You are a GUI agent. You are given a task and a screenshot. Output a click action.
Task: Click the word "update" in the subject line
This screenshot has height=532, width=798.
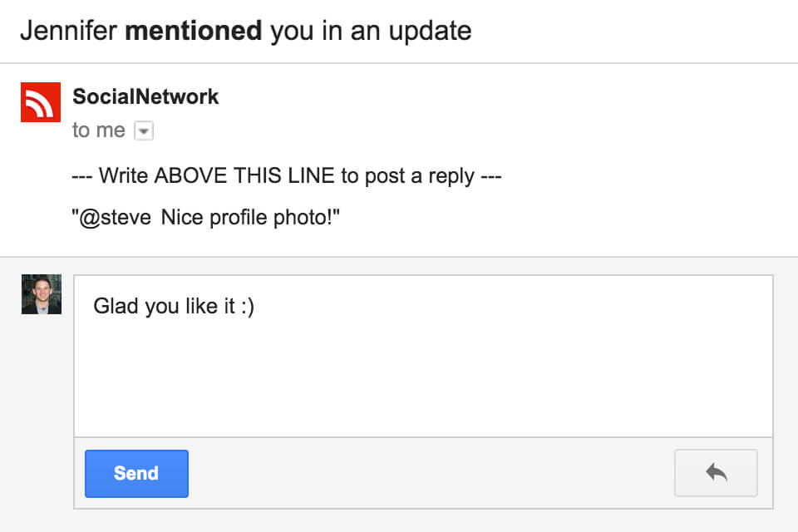click(x=430, y=32)
